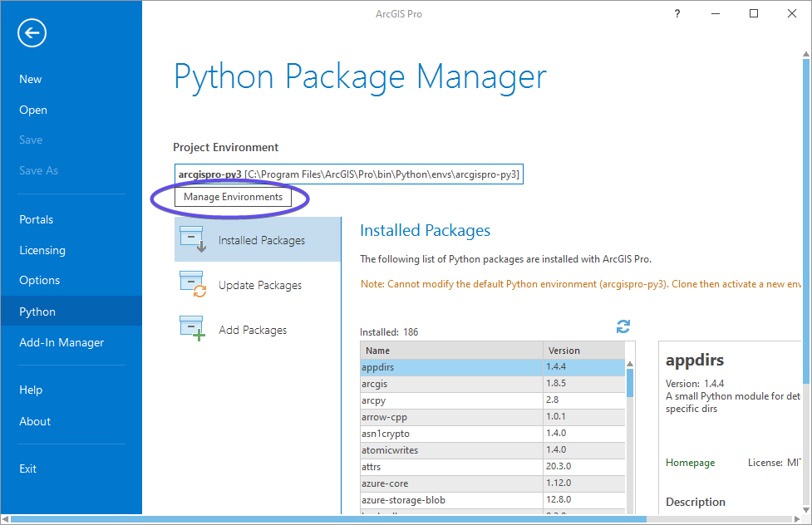Click the Update Packages box icon
The image size is (812, 525).
pyautogui.click(x=193, y=284)
